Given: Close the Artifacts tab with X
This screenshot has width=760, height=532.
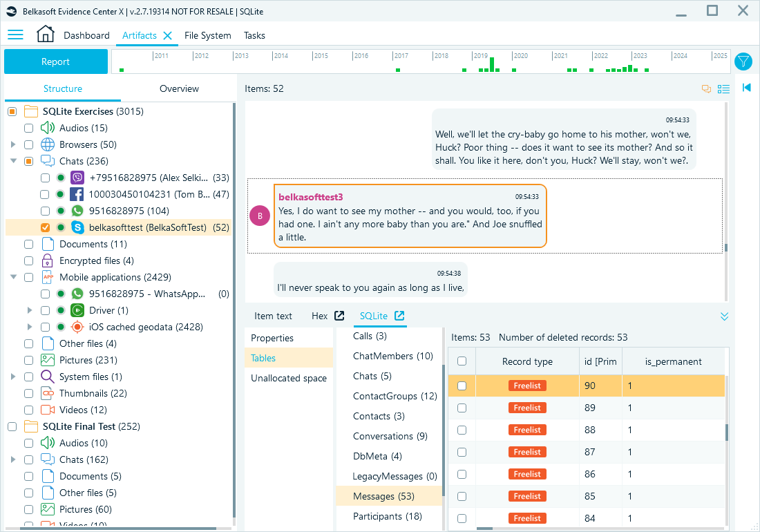Looking at the screenshot, I should pos(168,35).
